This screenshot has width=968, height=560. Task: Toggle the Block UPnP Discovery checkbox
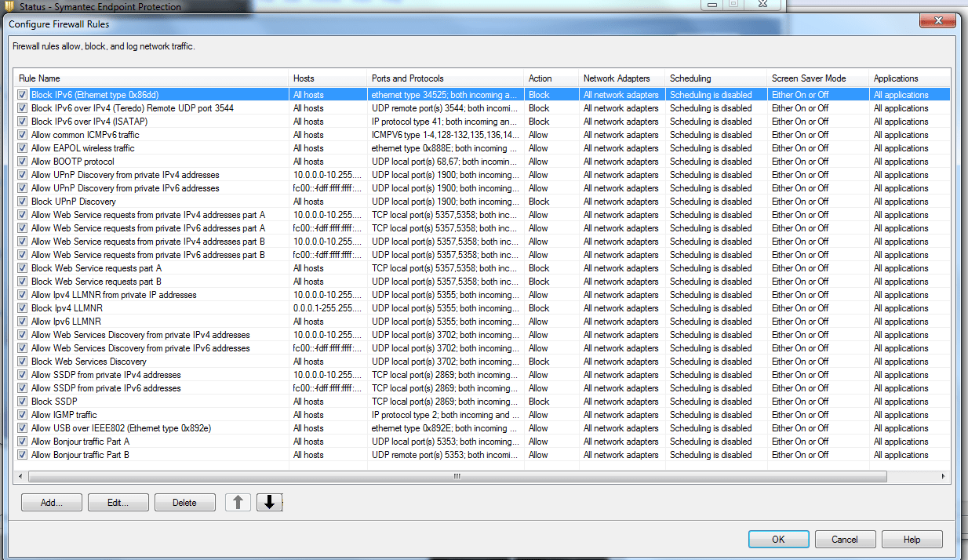coord(21,201)
